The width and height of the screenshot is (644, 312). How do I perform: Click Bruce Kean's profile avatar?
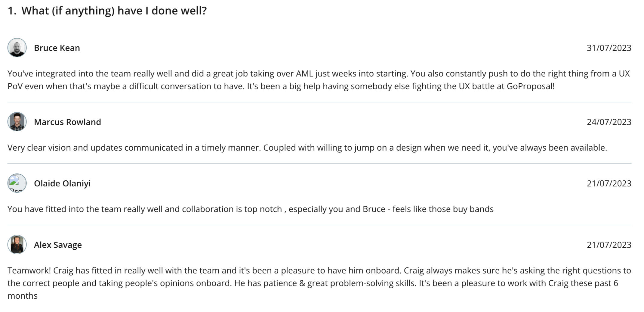point(17,48)
